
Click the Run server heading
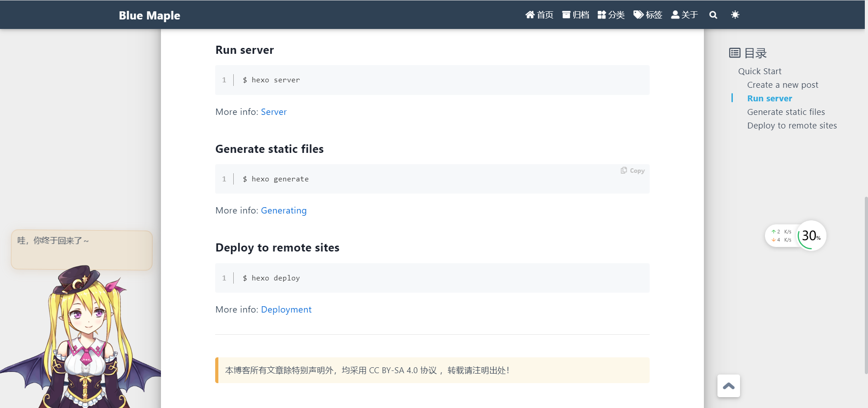(245, 50)
